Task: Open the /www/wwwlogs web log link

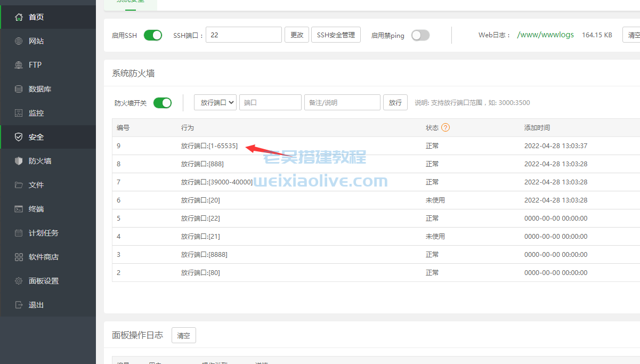Action: 545,34
